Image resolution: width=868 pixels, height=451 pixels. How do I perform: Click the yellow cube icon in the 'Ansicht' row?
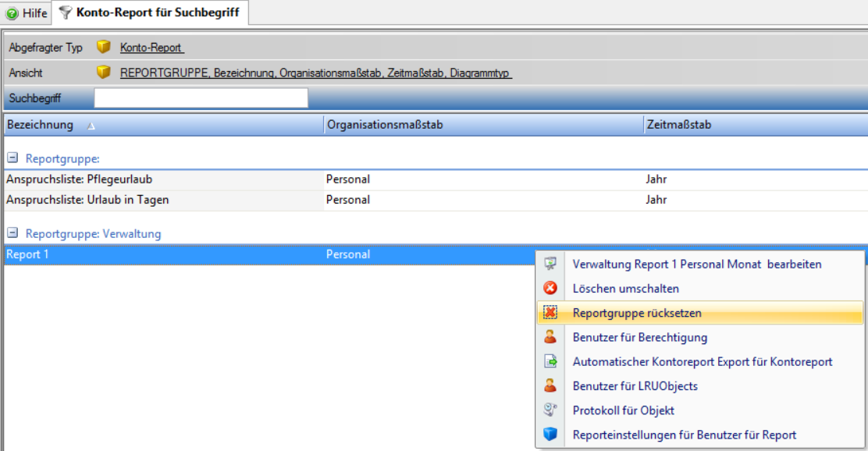103,73
